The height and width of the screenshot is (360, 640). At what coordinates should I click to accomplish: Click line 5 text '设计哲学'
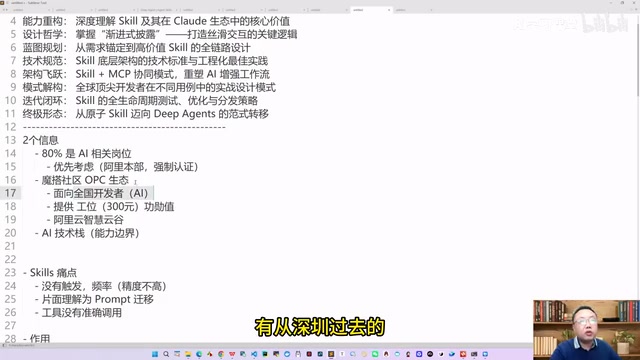pos(42,34)
